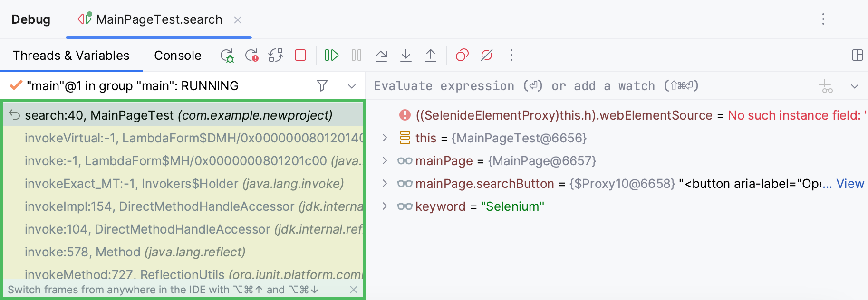The width and height of the screenshot is (868, 300).
Task: Click the drop-frame arrow on search:40
Action: coord(15,115)
